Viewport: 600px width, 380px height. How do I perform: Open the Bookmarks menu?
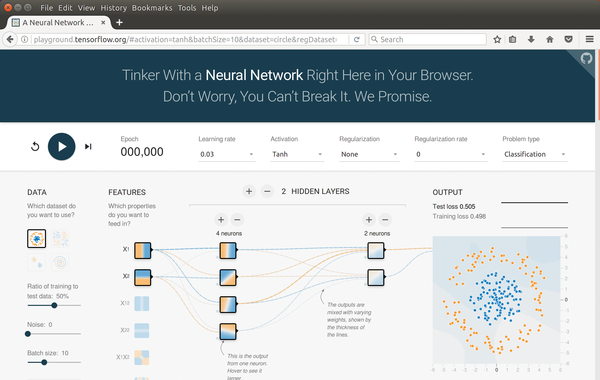click(152, 8)
